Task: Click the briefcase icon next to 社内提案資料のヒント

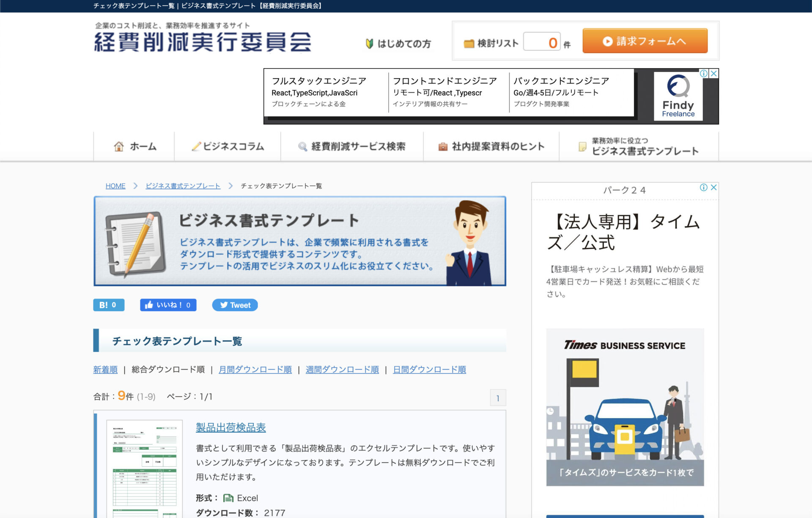Action: tap(442, 146)
